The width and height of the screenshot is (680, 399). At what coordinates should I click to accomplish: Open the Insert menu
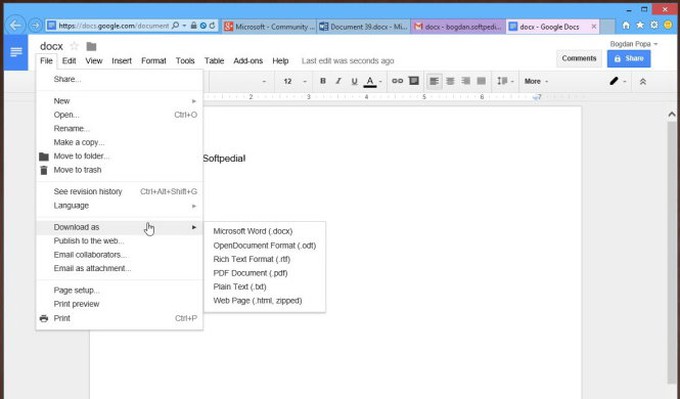click(x=121, y=61)
